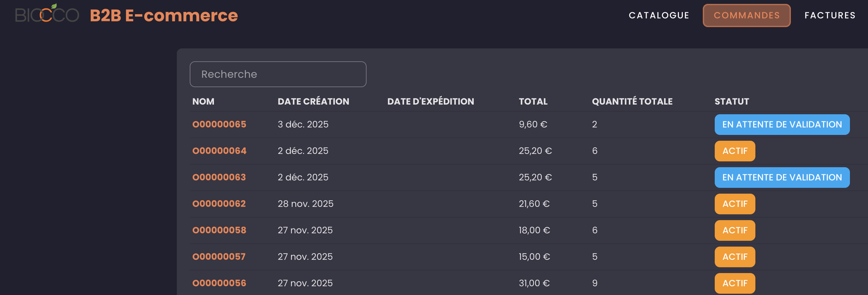
Task: Open order 00000057
Action: [219, 257]
